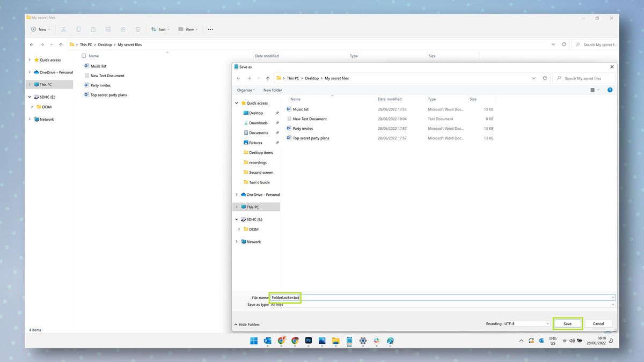Click the Delete icon in the toolbar
The image size is (644, 362).
click(x=137, y=29)
